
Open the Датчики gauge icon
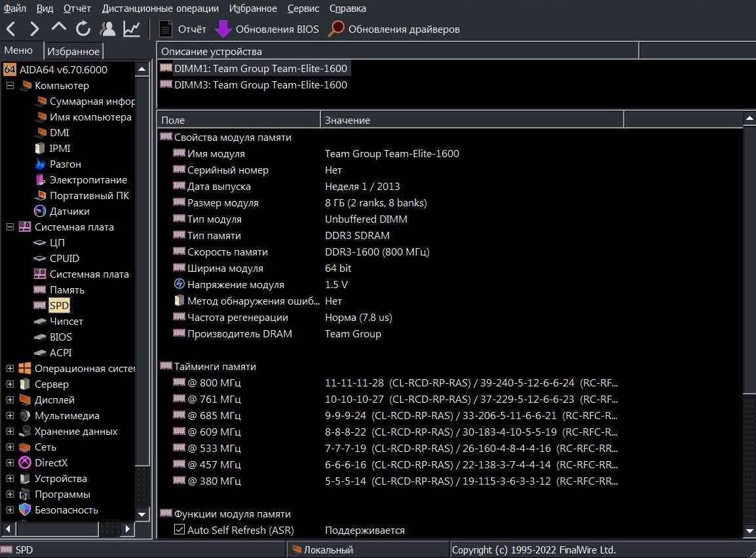click(x=40, y=211)
